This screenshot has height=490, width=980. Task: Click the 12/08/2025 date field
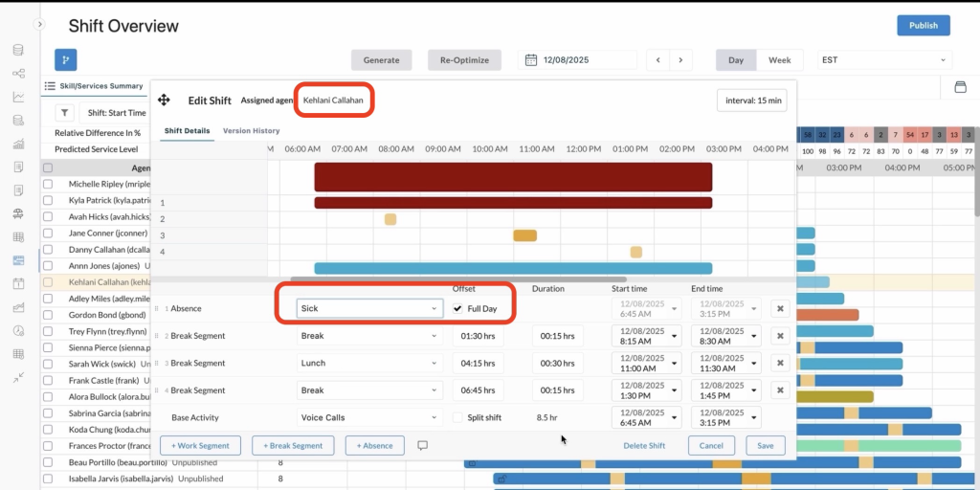pyautogui.click(x=578, y=60)
